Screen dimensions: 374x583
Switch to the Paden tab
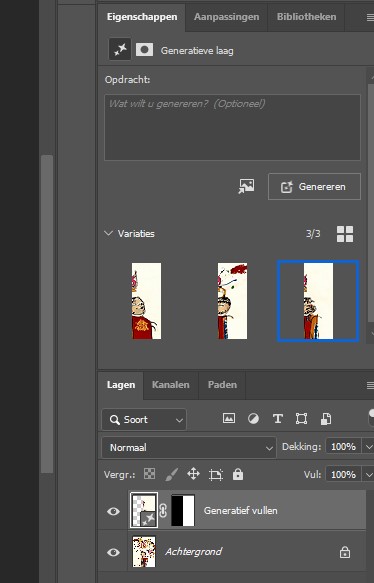click(x=222, y=385)
